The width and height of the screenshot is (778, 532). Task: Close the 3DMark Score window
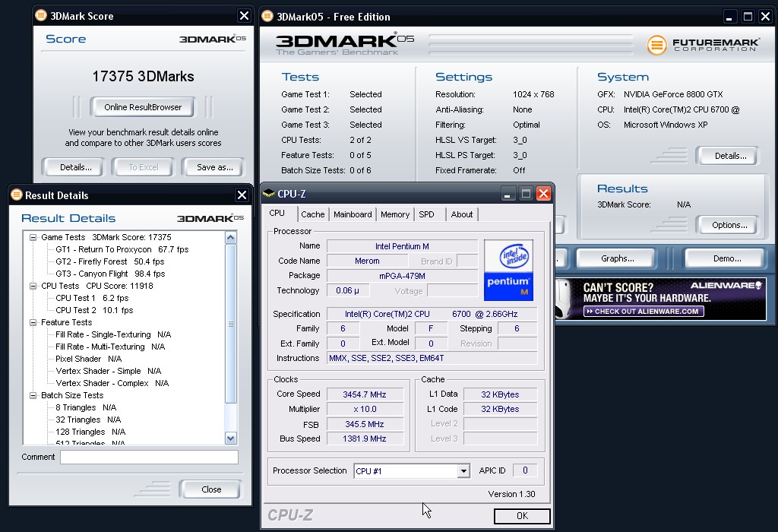click(x=244, y=16)
